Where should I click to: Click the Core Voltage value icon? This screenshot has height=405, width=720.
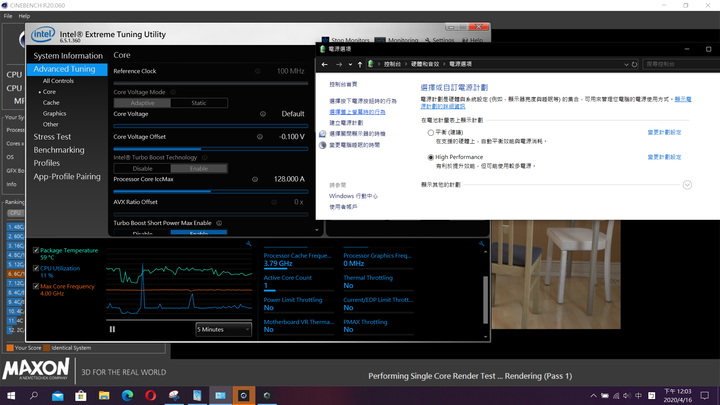263,114
